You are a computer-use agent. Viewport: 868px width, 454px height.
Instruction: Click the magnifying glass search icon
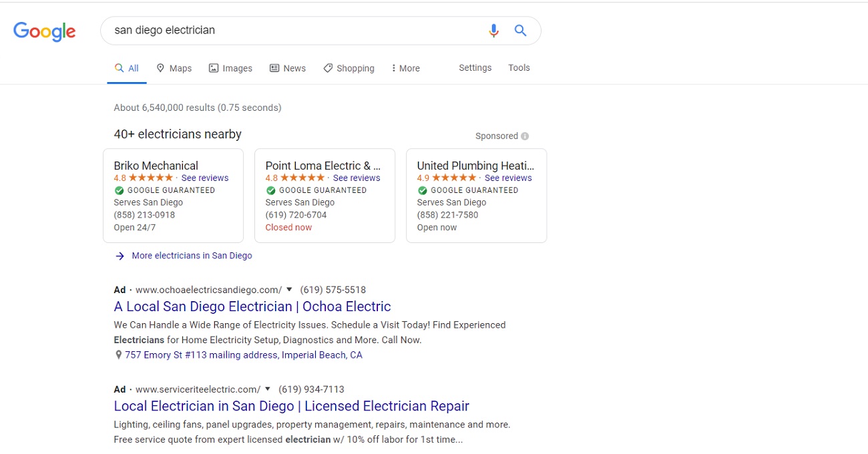click(x=520, y=30)
